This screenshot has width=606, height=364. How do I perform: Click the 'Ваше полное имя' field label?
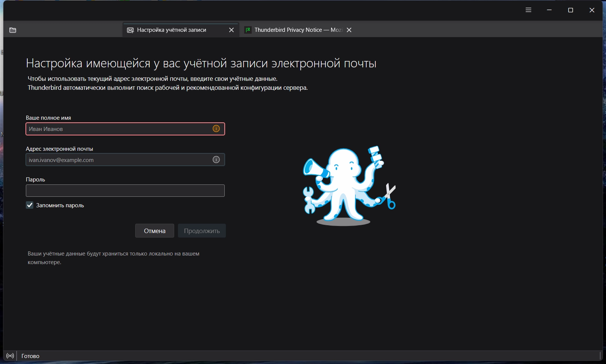click(x=48, y=118)
